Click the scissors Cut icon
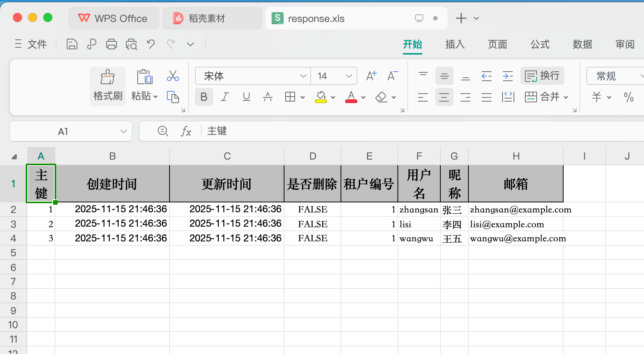The image size is (644, 354). click(173, 76)
